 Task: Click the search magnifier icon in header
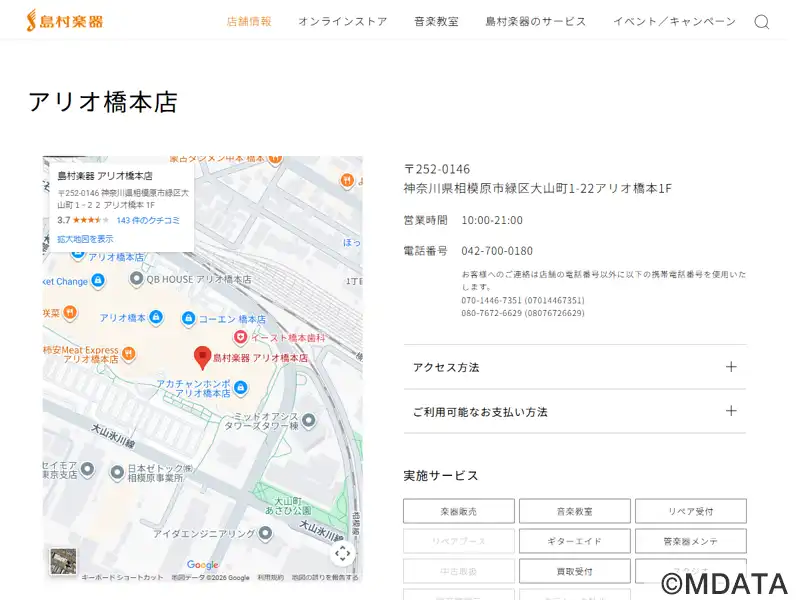pos(761,22)
